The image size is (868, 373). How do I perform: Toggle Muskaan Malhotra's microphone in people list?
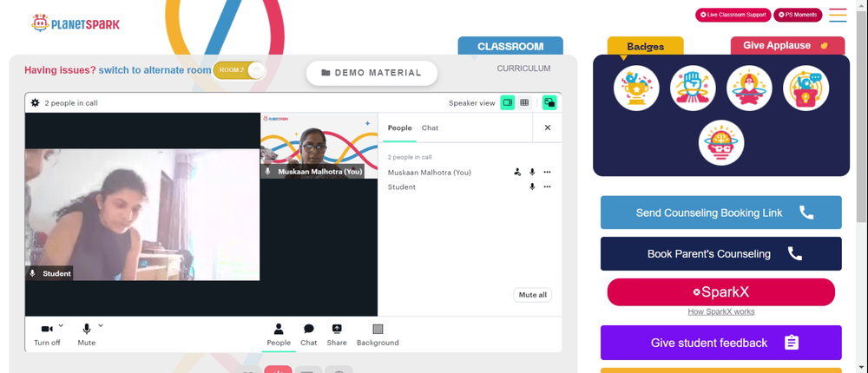[x=532, y=172]
